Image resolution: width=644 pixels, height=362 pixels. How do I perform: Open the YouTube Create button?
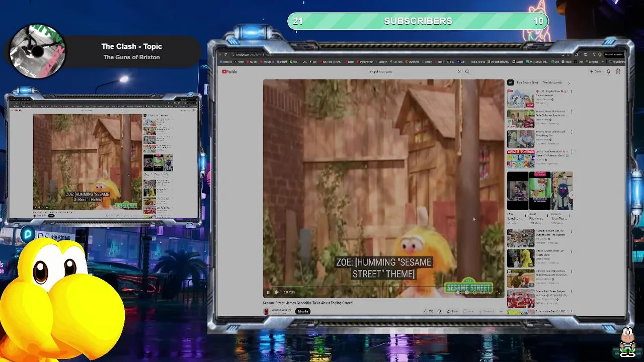pyautogui.click(x=596, y=71)
